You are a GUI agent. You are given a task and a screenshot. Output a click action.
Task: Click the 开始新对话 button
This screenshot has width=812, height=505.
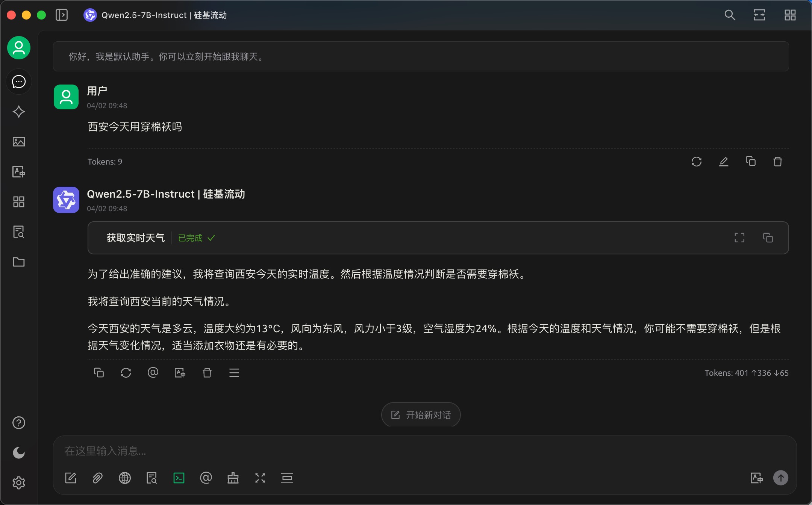421,415
